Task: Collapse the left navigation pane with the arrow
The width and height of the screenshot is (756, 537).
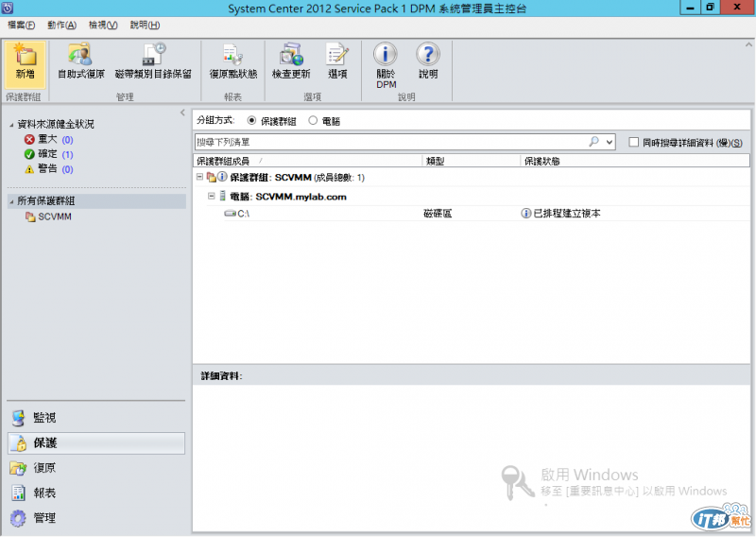Action: click(x=182, y=113)
